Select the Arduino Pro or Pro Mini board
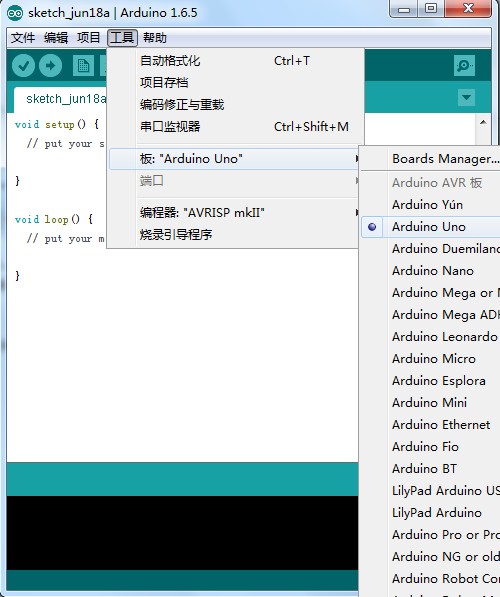The image size is (500, 597). (430, 535)
